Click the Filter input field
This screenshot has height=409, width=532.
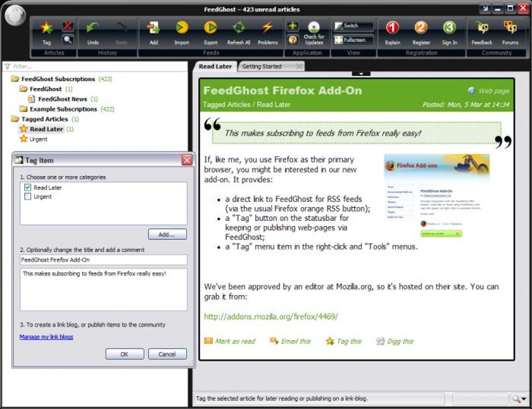[x=95, y=66]
